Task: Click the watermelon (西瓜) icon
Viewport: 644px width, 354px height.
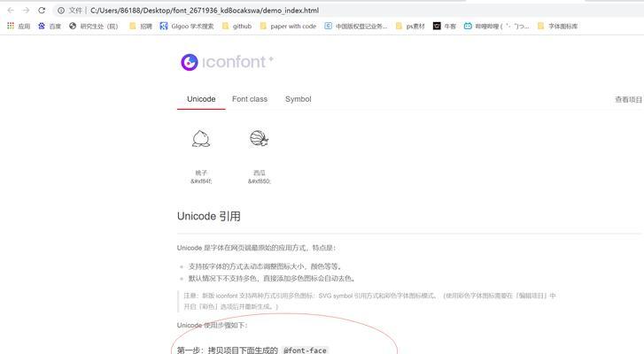Action: coord(260,139)
